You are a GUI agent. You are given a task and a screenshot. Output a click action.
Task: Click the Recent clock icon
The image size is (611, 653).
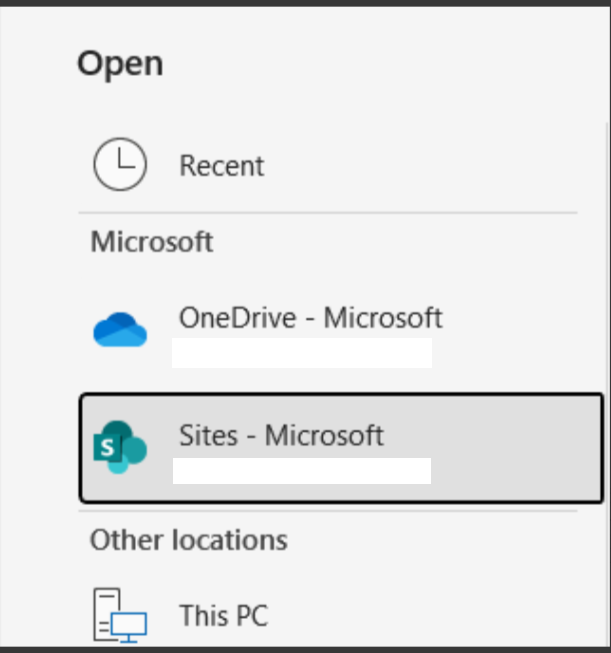[x=120, y=164]
